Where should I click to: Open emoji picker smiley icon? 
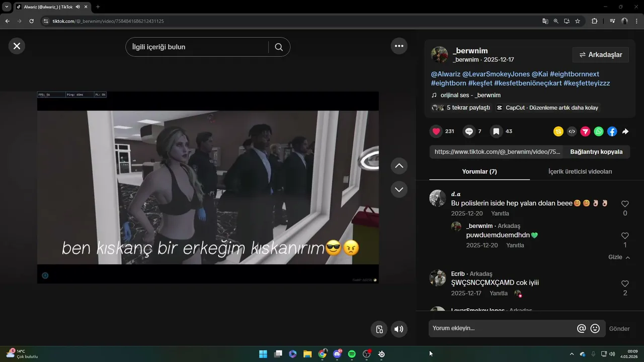click(x=595, y=328)
